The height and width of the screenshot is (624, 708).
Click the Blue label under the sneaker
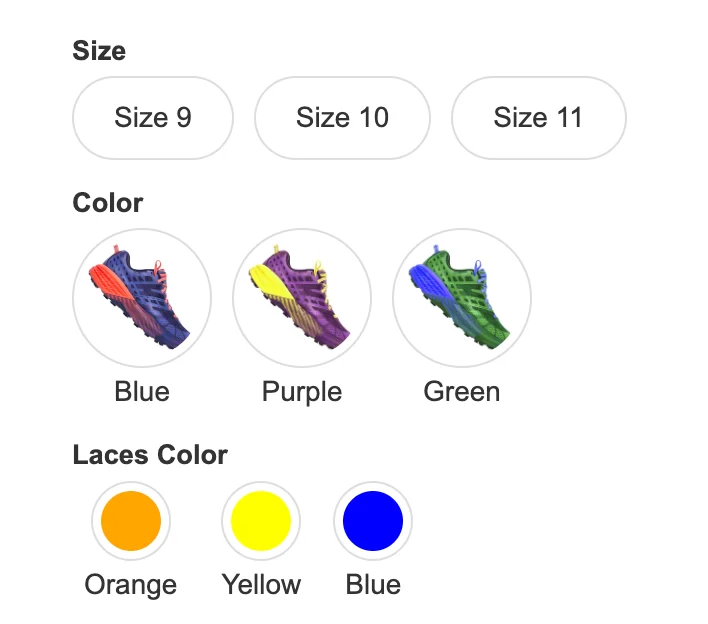click(x=142, y=391)
